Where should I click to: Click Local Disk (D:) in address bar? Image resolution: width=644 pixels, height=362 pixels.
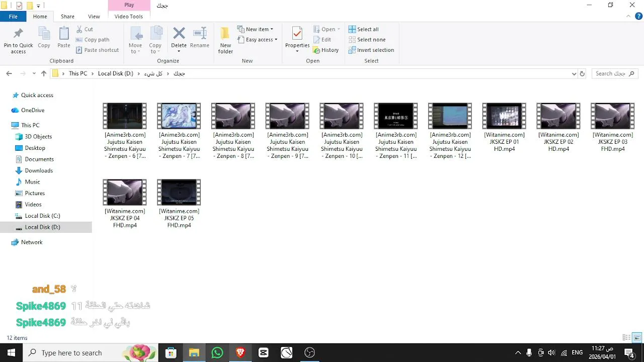tap(116, 73)
